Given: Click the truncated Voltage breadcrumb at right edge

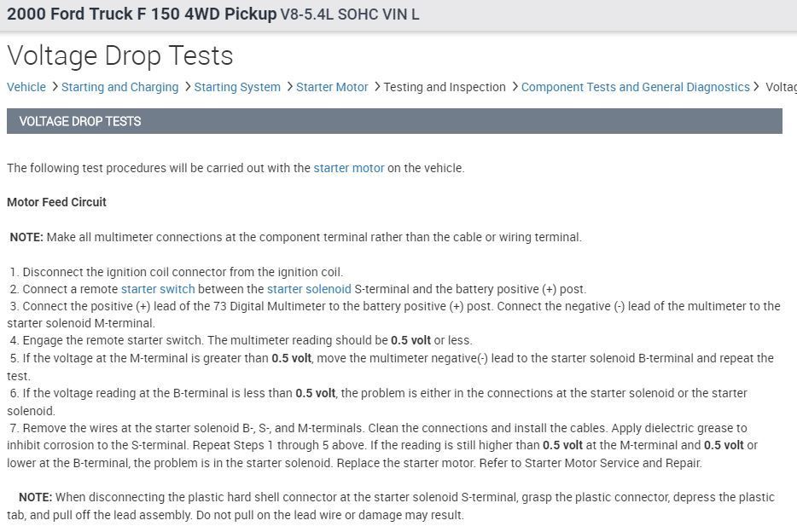Looking at the screenshot, I should (x=781, y=87).
